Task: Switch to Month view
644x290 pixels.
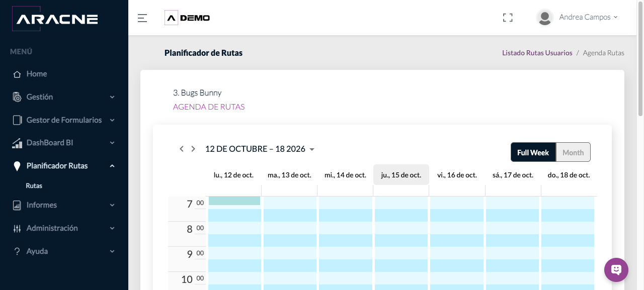Action: [x=573, y=152]
